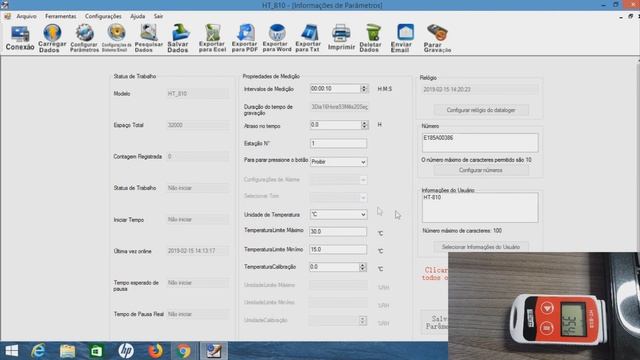The width and height of the screenshot is (640, 360).
Task: Launch Internet Explorer from taskbar
Action: pyautogui.click(x=38, y=351)
